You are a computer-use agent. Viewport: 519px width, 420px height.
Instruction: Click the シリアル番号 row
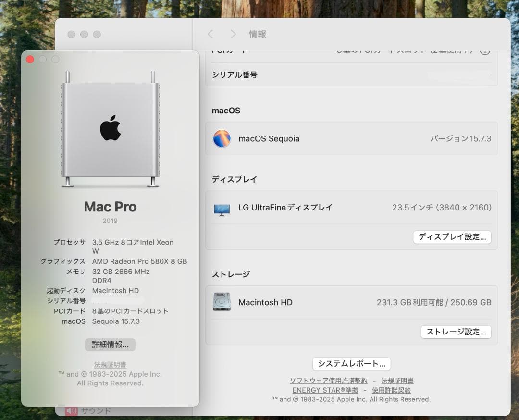[x=351, y=74]
